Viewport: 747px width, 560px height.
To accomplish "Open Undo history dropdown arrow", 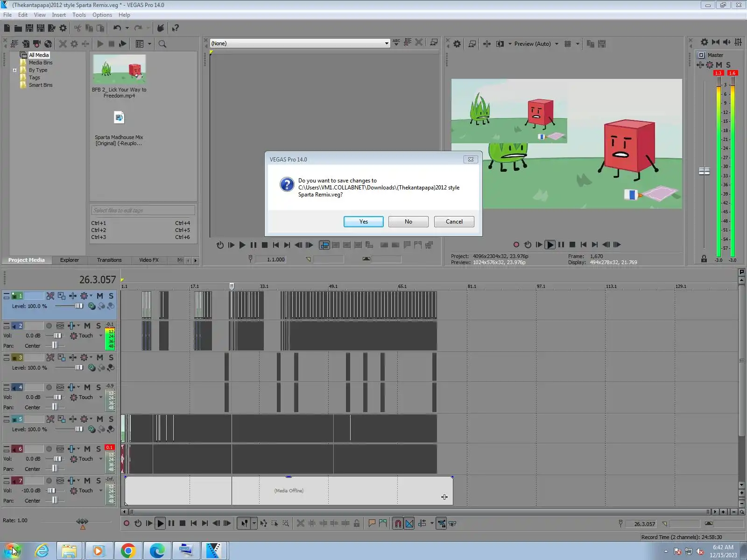I will point(127,28).
